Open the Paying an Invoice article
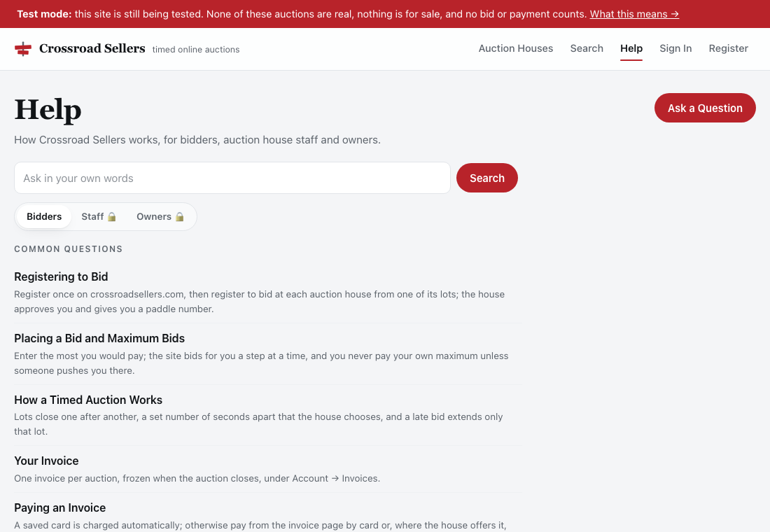Image resolution: width=770 pixels, height=532 pixels. [60, 507]
